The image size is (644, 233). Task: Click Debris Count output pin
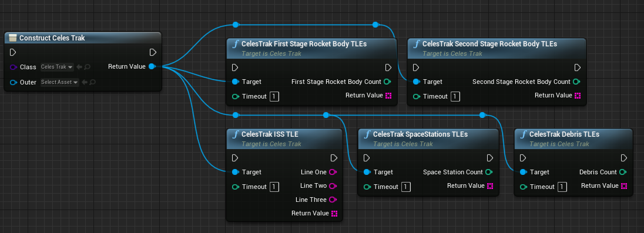[x=623, y=172]
